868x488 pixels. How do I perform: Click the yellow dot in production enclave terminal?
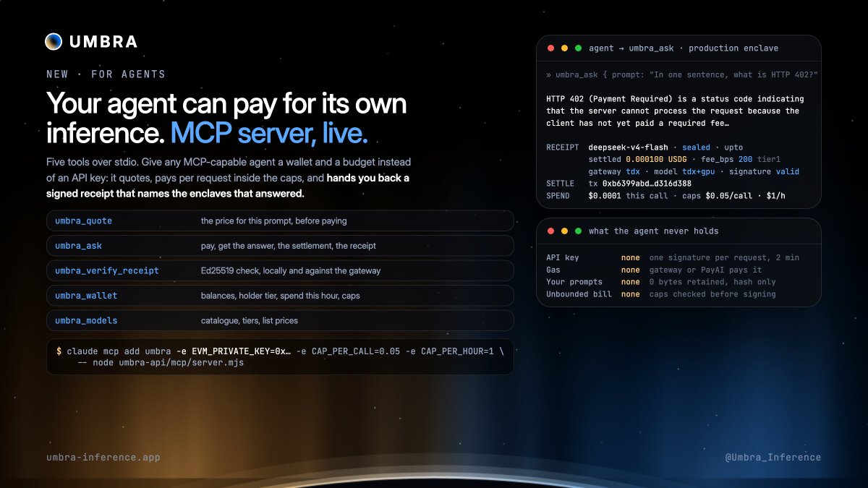[564, 48]
